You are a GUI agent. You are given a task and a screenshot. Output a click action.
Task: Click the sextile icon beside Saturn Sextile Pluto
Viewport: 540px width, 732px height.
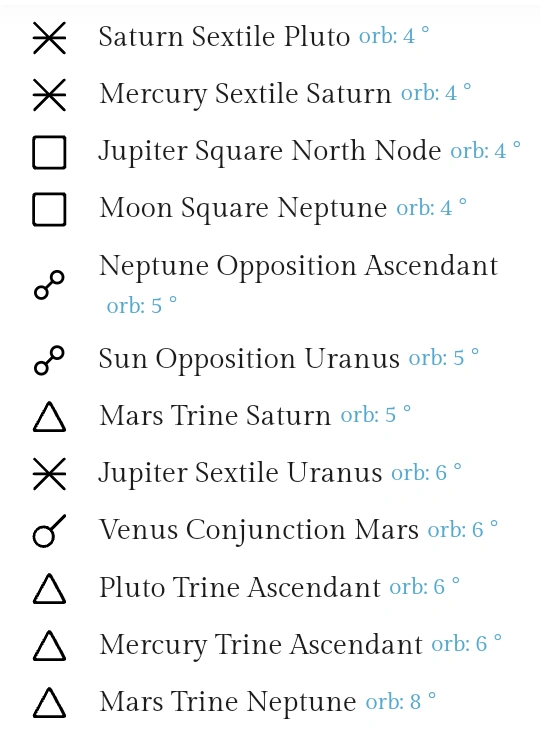pos(49,38)
